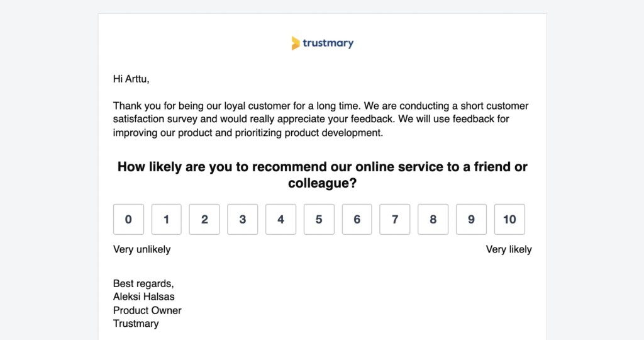
Task: Choose the middle score 5
Action: tap(319, 219)
